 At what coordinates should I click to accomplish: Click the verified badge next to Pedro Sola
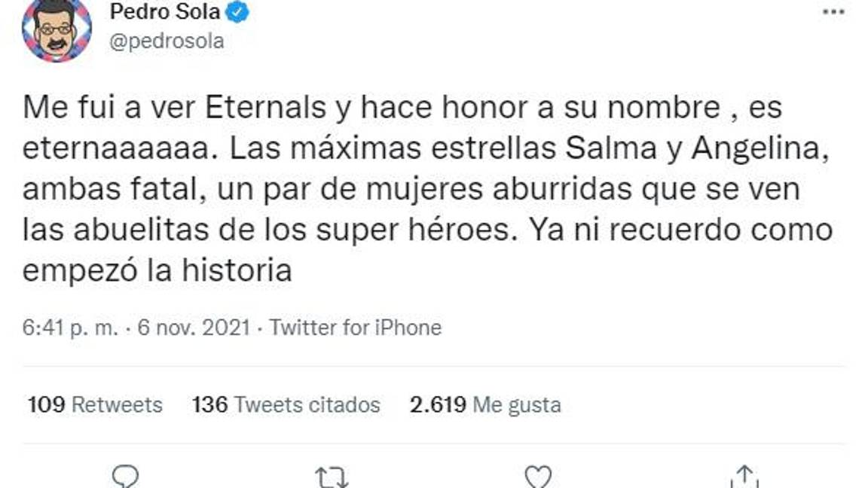coord(237,11)
